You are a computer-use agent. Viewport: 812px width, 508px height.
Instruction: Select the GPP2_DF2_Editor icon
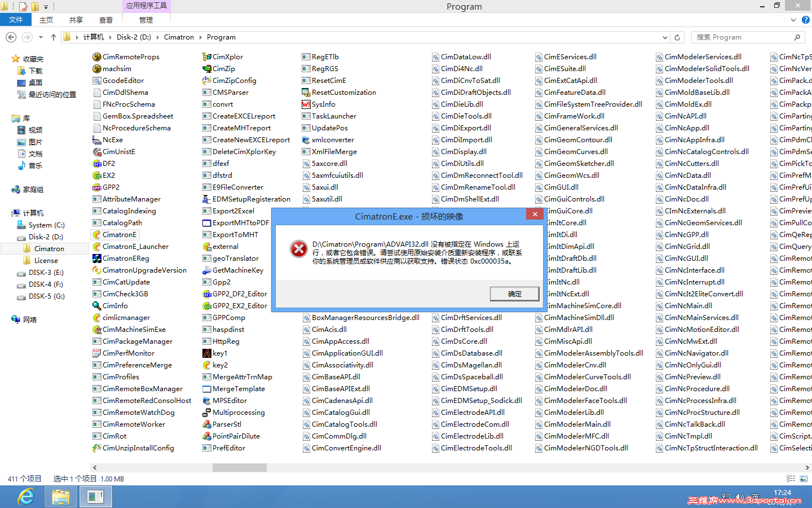point(207,294)
